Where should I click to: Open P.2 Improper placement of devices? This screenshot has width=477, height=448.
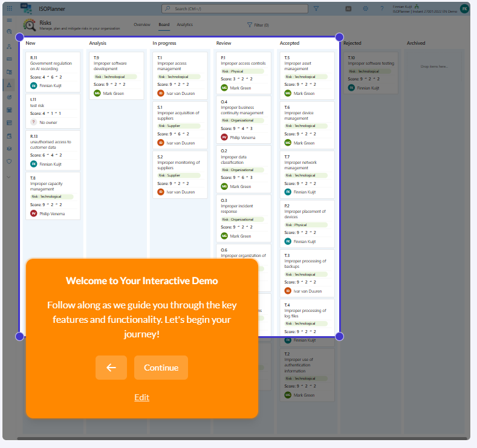307,224
